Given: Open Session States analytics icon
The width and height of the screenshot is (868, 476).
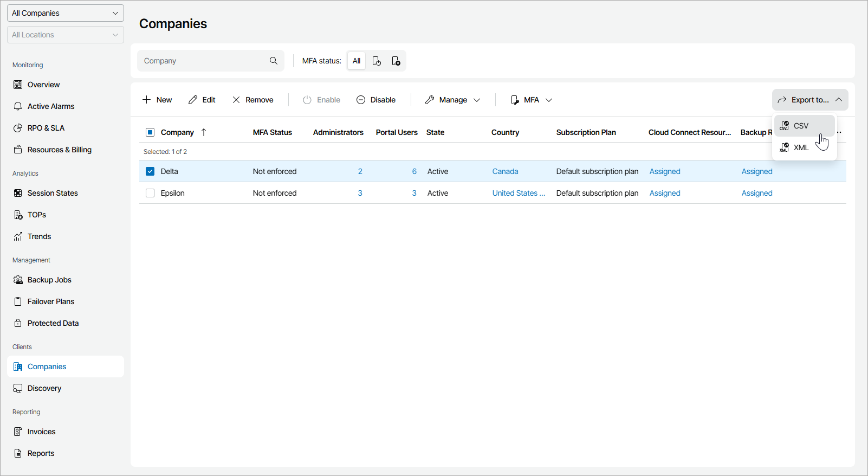Looking at the screenshot, I should (x=18, y=193).
